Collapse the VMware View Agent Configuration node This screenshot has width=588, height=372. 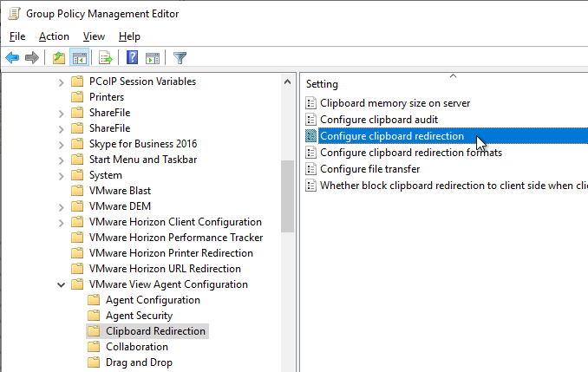(61, 285)
